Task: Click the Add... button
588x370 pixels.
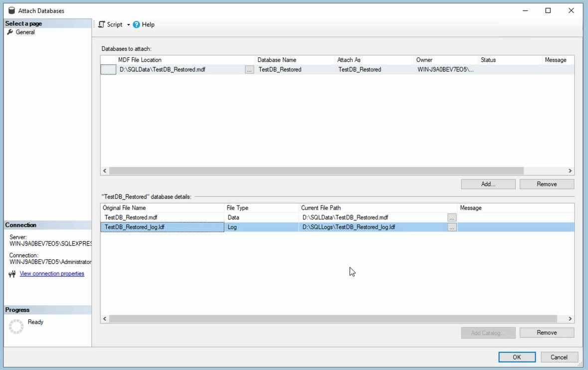Action: click(x=488, y=184)
